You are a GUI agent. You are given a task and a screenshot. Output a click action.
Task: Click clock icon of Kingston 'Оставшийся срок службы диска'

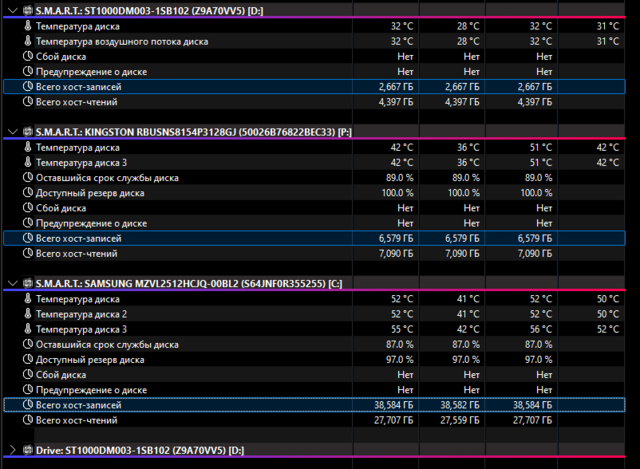tap(26, 178)
